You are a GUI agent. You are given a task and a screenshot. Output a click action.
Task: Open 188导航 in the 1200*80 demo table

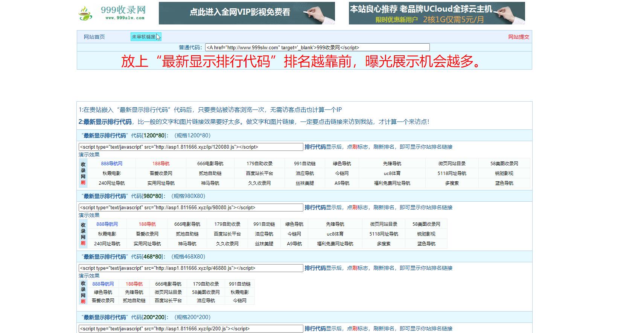pyautogui.click(x=161, y=164)
